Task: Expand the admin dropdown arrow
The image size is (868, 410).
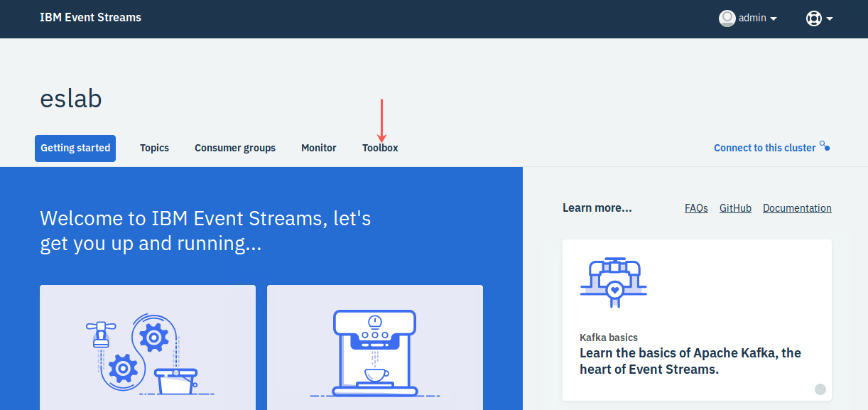Action: tap(774, 19)
